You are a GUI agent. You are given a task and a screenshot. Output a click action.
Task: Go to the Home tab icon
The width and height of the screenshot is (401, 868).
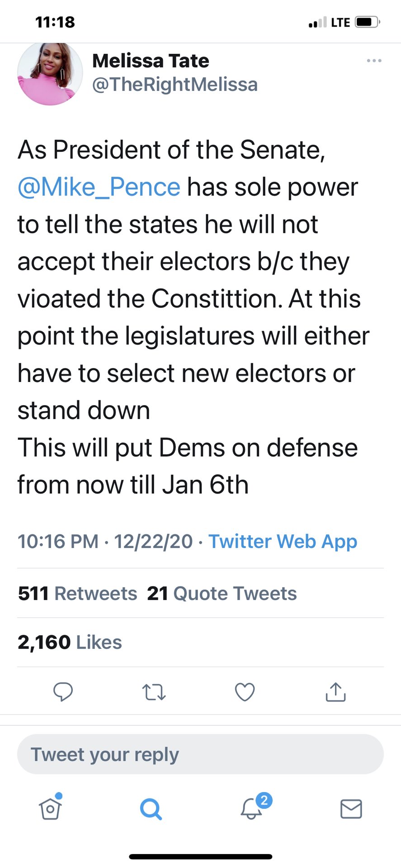pos(50,809)
